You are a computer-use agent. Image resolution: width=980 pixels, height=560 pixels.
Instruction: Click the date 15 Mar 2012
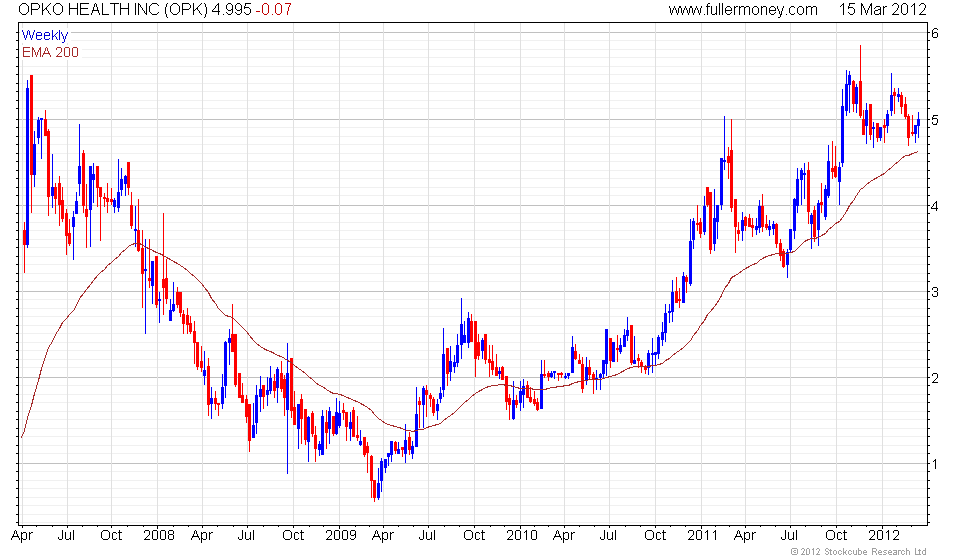(x=882, y=10)
